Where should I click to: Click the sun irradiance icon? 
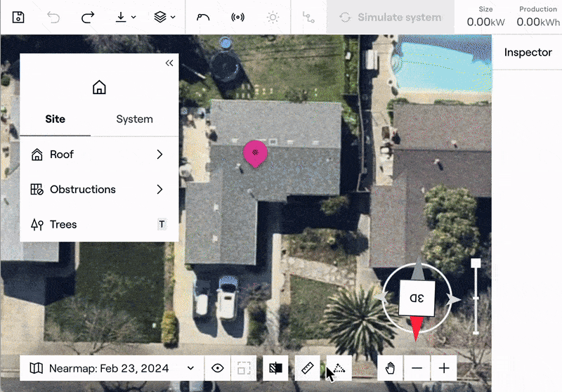pos(272,17)
